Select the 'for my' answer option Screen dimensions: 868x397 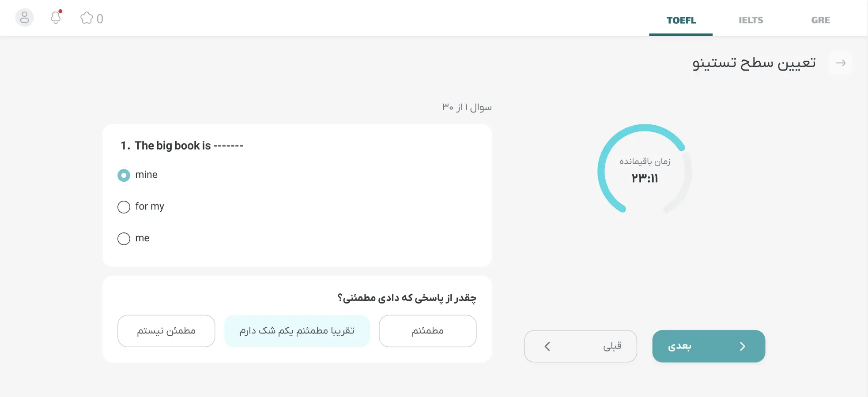point(124,207)
